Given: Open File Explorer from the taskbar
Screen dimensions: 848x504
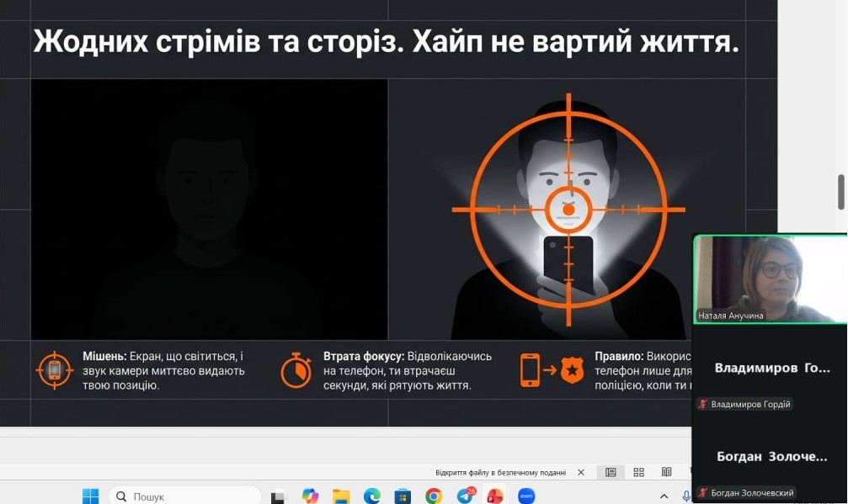Looking at the screenshot, I should 341,496.
